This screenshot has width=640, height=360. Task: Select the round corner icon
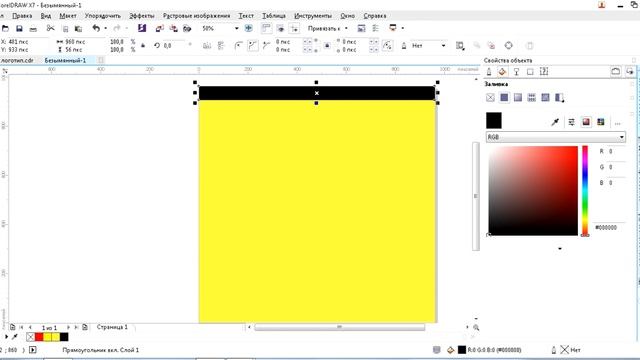[238, 46]
